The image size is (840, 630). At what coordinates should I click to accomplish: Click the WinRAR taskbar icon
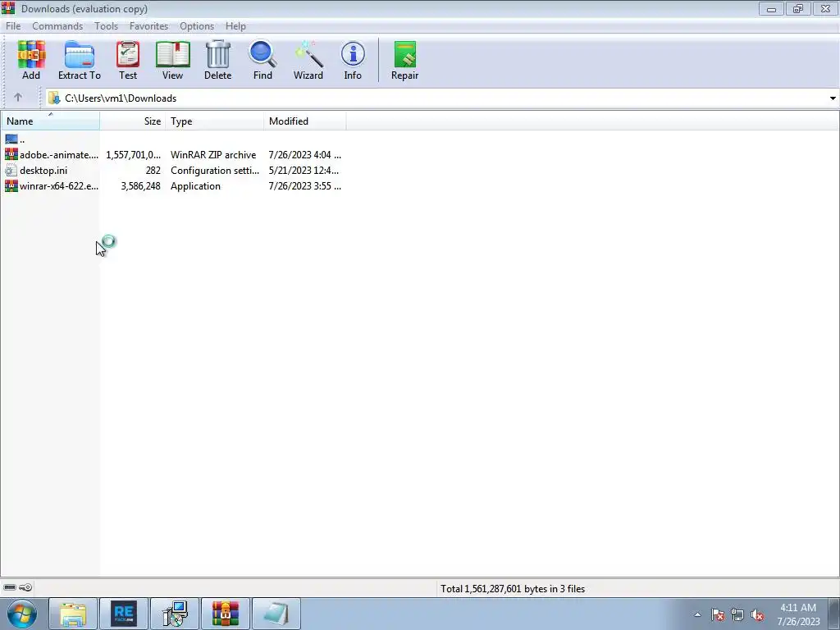(x=225, y=614)
